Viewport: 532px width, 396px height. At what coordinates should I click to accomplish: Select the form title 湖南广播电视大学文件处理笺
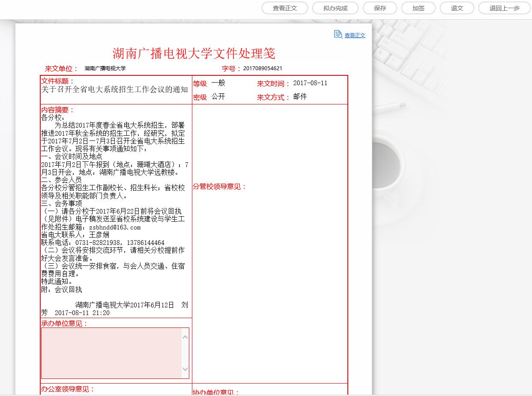194,54
